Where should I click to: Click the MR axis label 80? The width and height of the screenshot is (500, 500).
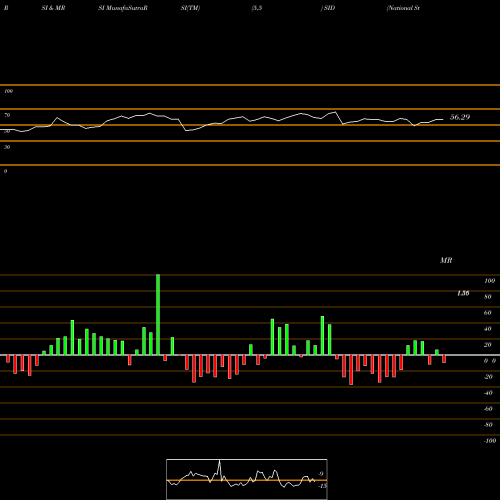488,297
